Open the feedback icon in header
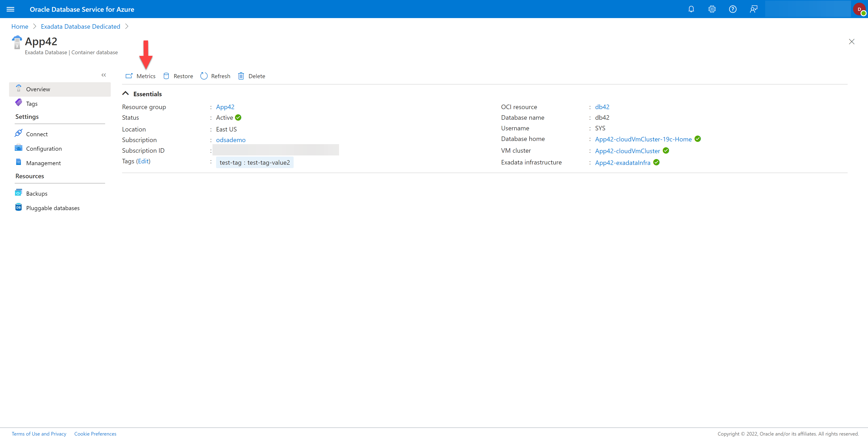This screenshot has height=441, width=868. [x=753, y=9]
